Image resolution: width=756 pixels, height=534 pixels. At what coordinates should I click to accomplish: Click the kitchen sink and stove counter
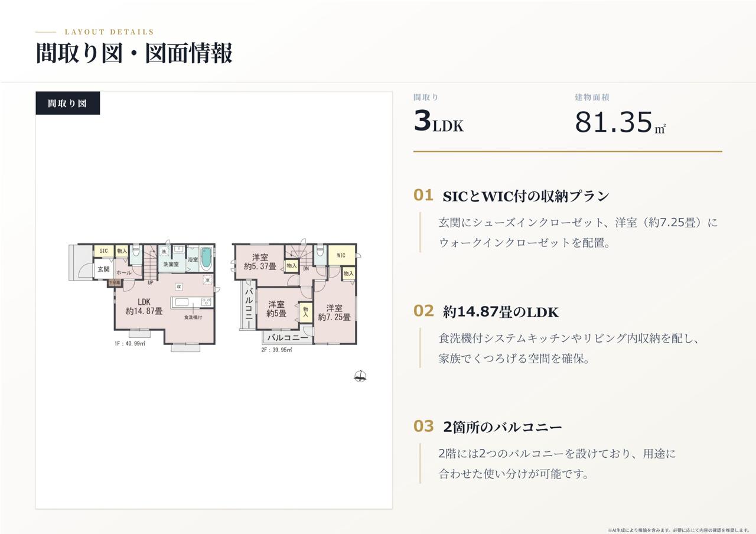coord(191,302)
